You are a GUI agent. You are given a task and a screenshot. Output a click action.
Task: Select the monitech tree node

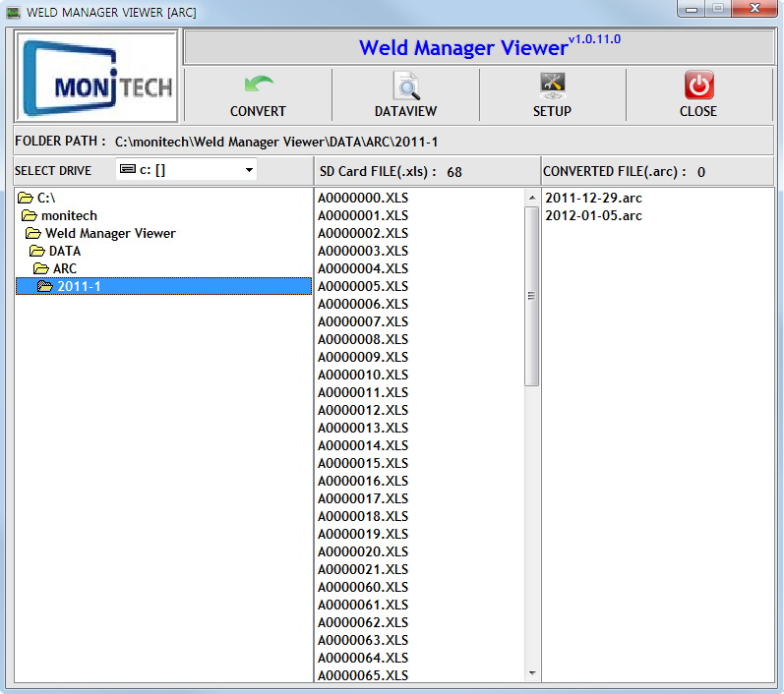point(69,216)
